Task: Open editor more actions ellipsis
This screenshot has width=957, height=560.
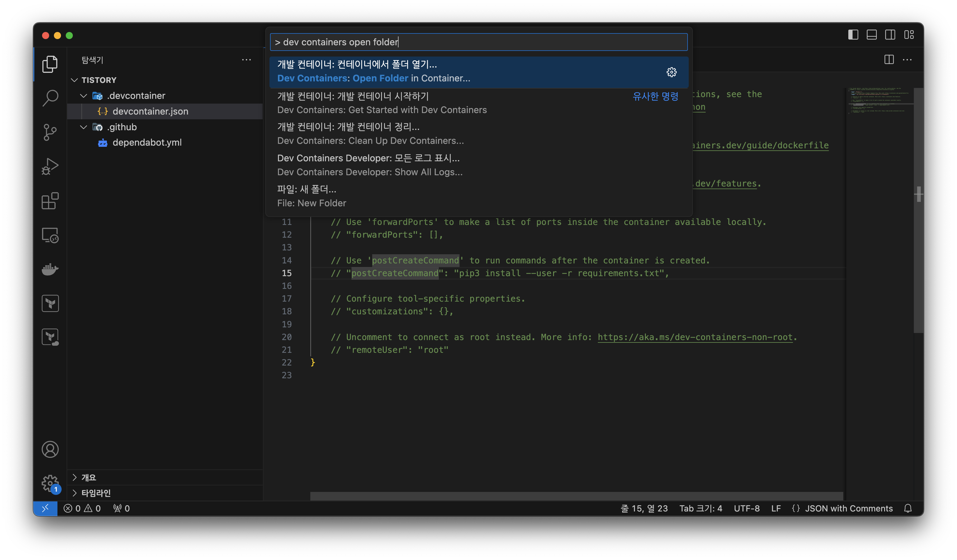Action: click(907, 59)
